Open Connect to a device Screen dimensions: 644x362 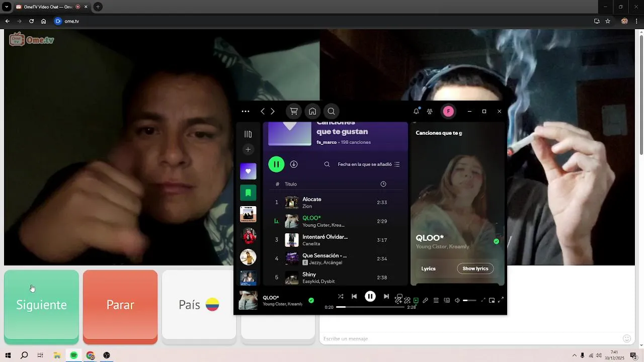tap(447, 301)
